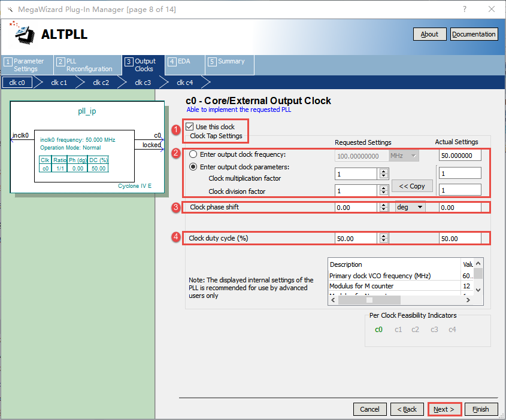Screen dimensions: 506x420
Task: Click the actual frequency 50.000000 field
Action: tap(460, 156)
